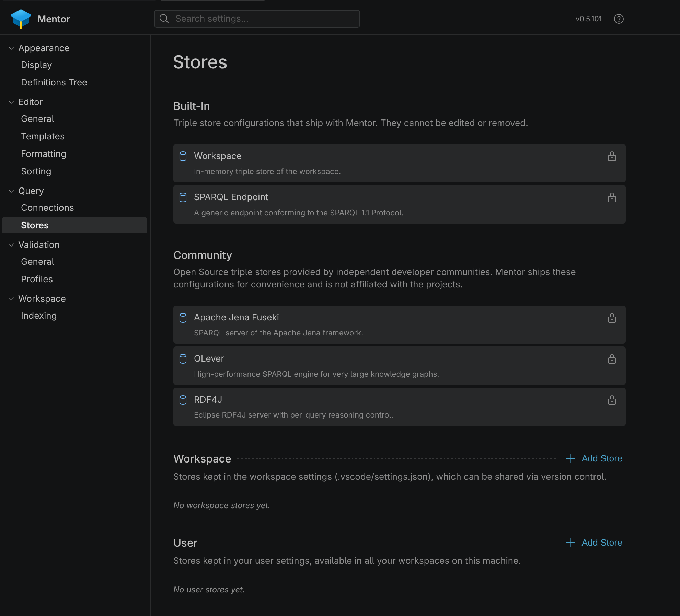Click the database icon beside SPARQL Endpoint
Viewport: 680px width, 616px height.
(x=183, y=197)
